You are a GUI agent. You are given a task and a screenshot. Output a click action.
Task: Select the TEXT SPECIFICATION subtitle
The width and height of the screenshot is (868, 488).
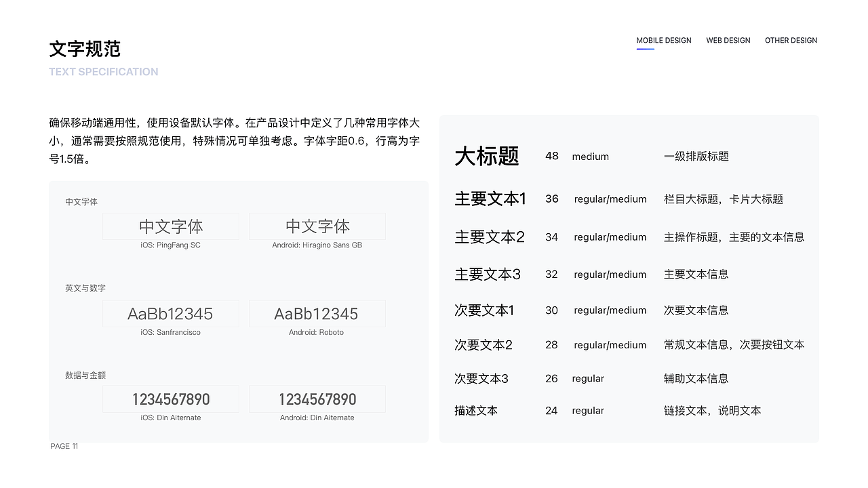click(x=104, y=72)
